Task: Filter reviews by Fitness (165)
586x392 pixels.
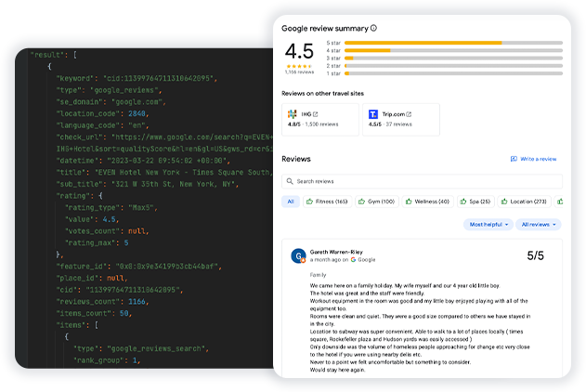Action: tap(327, 202)
